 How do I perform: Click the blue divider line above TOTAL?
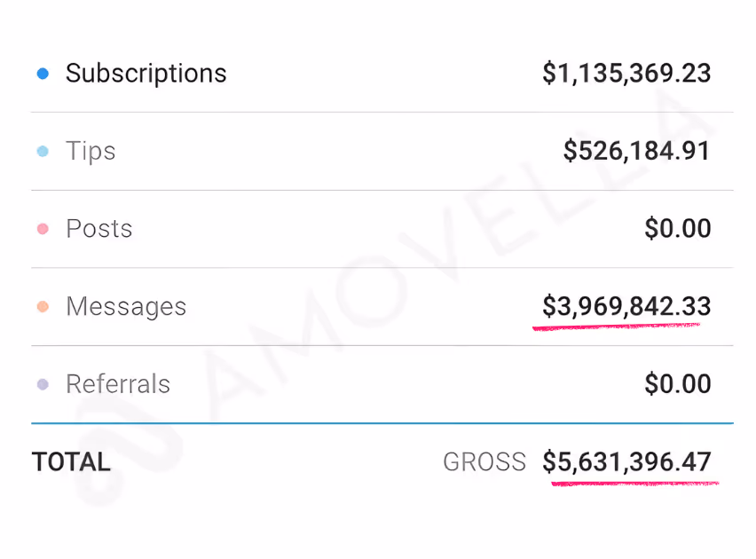(x=378, y=423)
